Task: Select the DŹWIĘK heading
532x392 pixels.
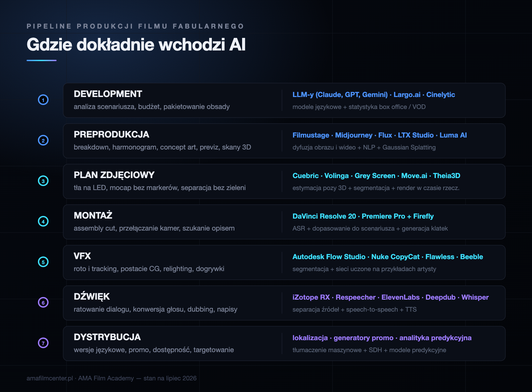Action: click(x=92, y=296)
